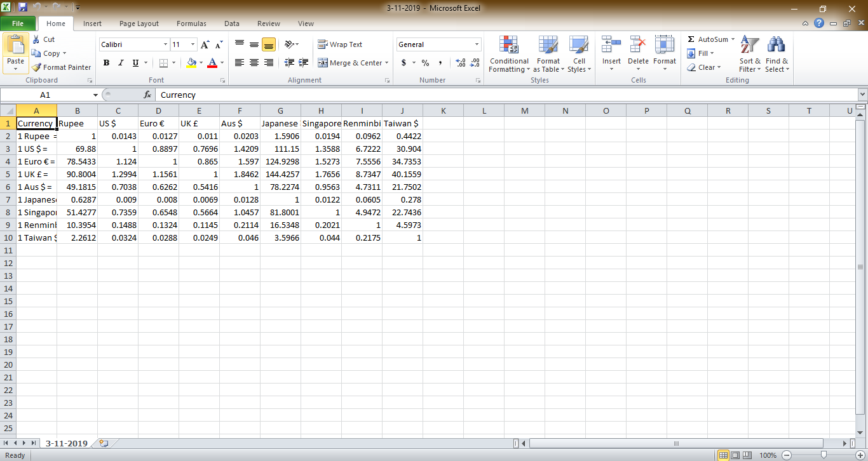Open the font name dropdown

coord(165,44)
